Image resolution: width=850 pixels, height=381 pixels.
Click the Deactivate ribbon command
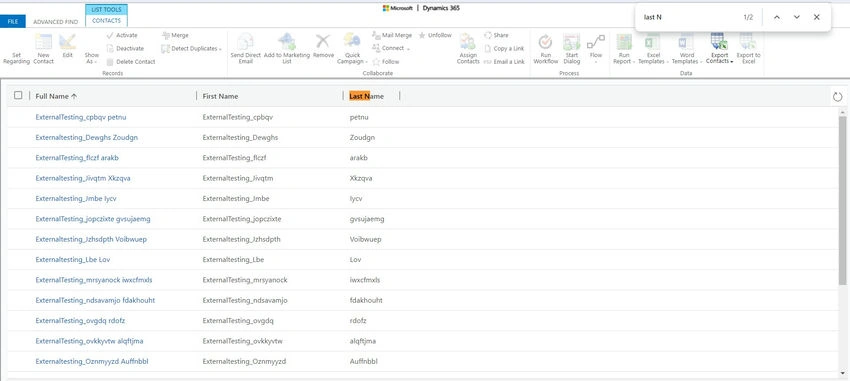point(125,48)
